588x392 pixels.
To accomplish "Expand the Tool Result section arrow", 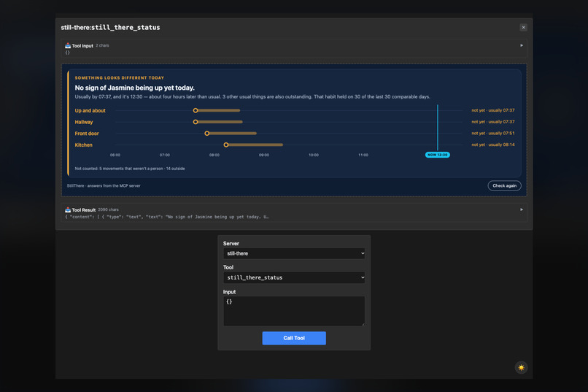I will point(522,210).
